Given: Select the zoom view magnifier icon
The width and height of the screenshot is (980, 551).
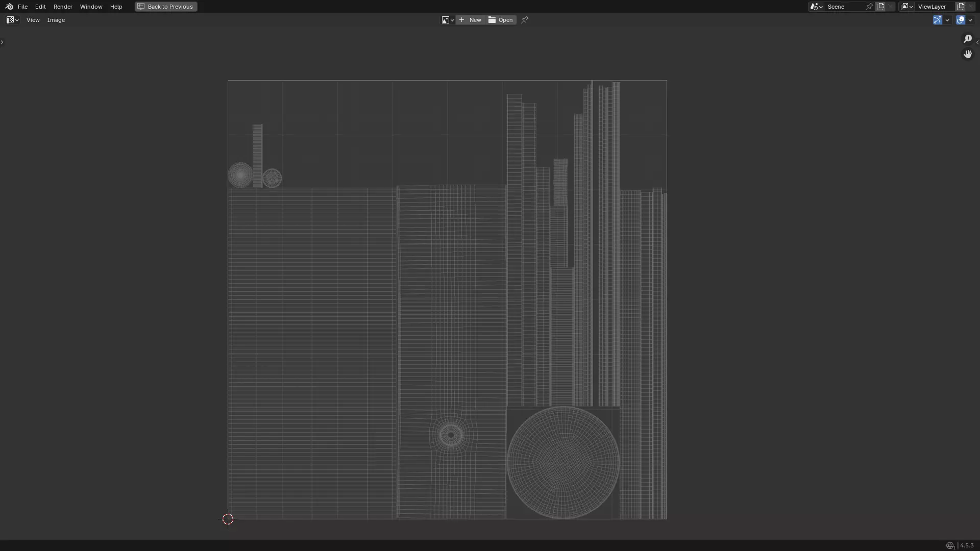Looking at the screenshot, I should (967, 39).
